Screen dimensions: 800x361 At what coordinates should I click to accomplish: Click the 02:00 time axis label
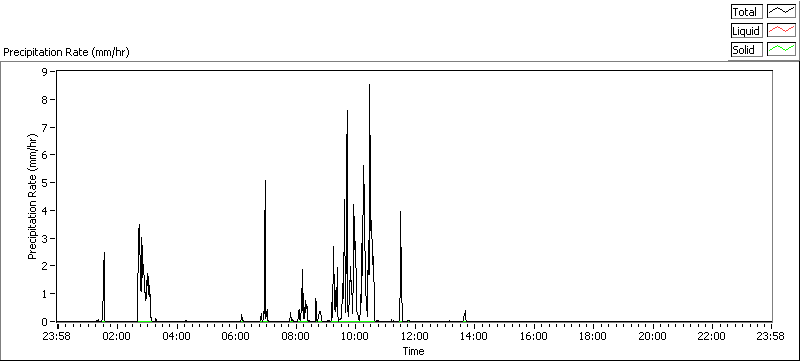coord(117,337)
